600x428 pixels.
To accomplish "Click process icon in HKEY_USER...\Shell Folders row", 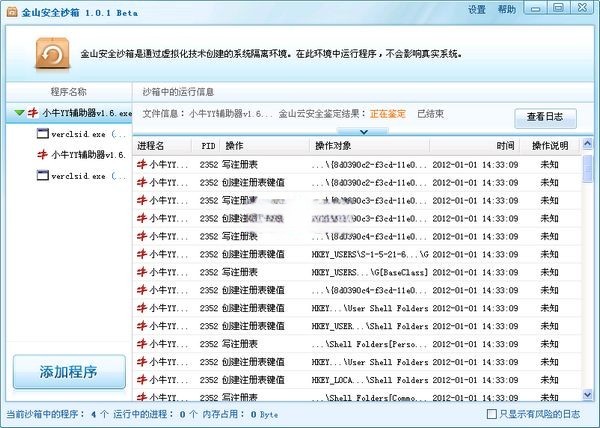I will tap(142, 326).
